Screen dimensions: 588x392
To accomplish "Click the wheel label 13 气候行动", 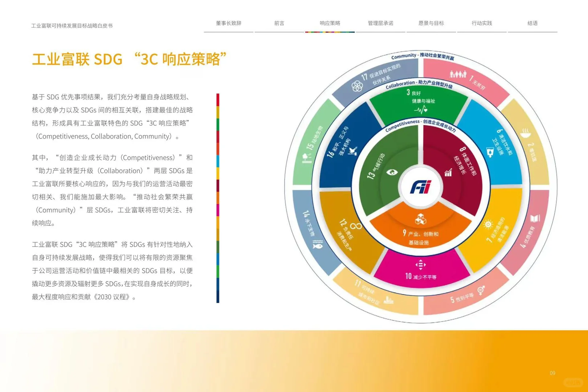I will [x=376, y=166].
